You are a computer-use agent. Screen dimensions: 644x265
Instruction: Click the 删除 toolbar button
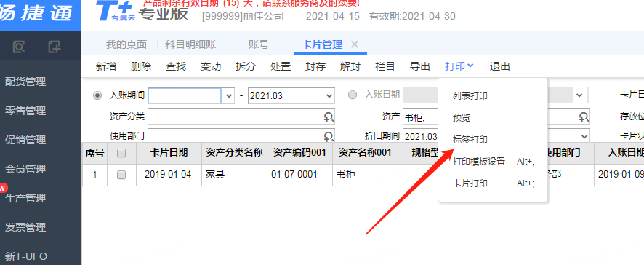point(141,66)
